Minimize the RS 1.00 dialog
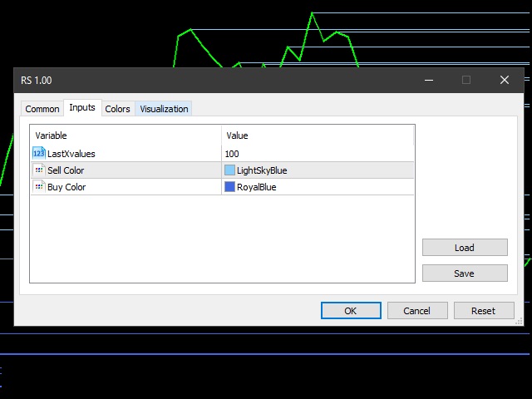The width and height of the screenshot is (532, 399). (429, 80)
